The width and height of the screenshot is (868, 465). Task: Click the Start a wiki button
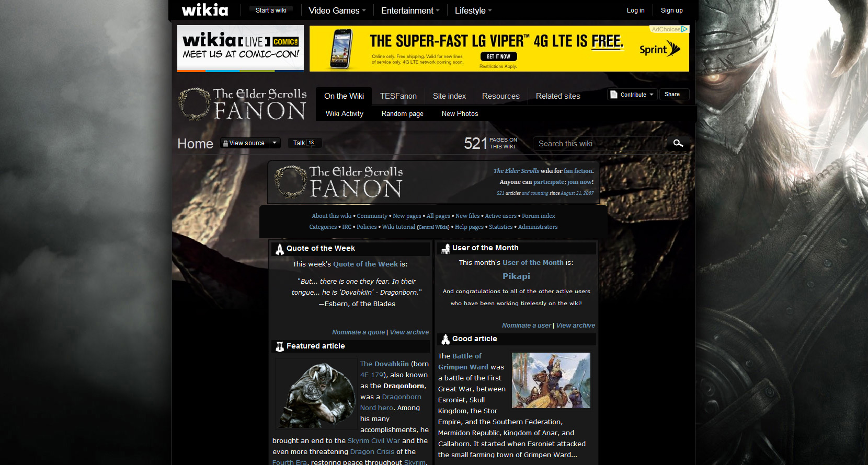click(271, 10)
